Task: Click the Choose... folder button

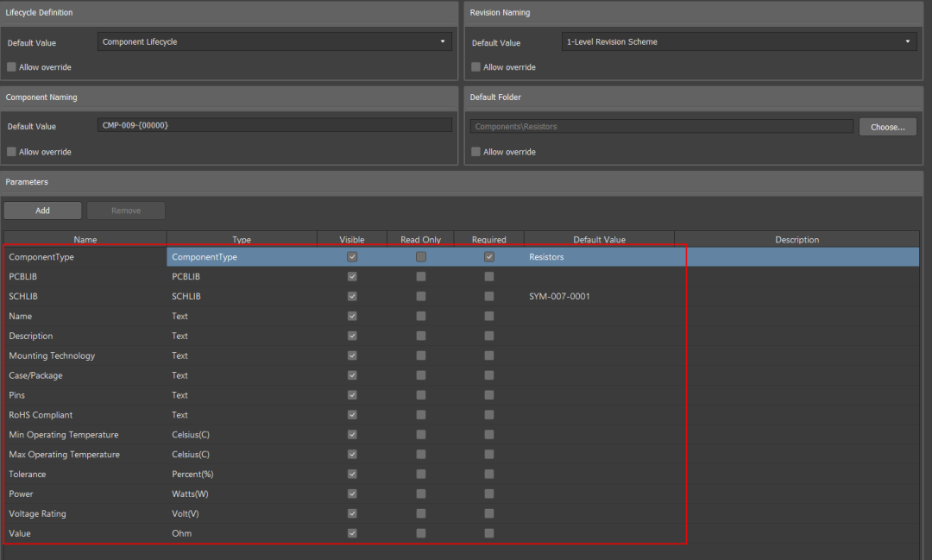Action: pos(887,127)
